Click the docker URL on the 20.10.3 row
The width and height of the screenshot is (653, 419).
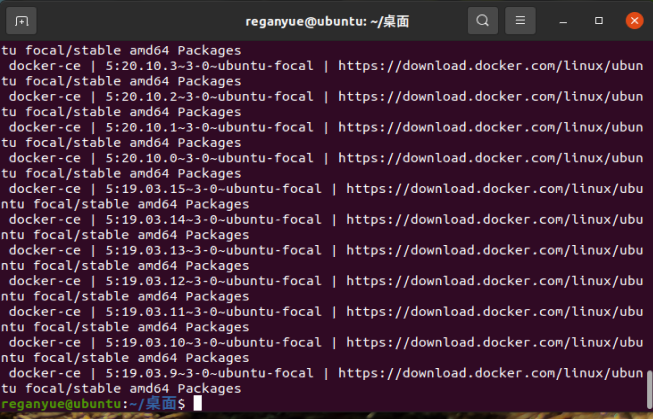click(491, 66)
